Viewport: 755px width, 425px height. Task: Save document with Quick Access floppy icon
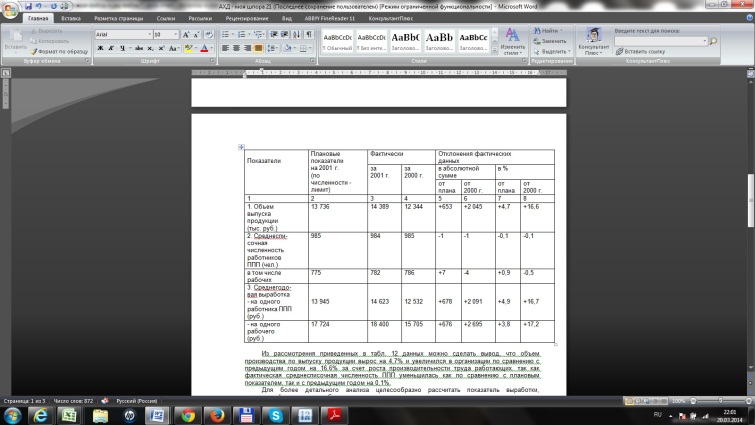[x=28, y=6]
